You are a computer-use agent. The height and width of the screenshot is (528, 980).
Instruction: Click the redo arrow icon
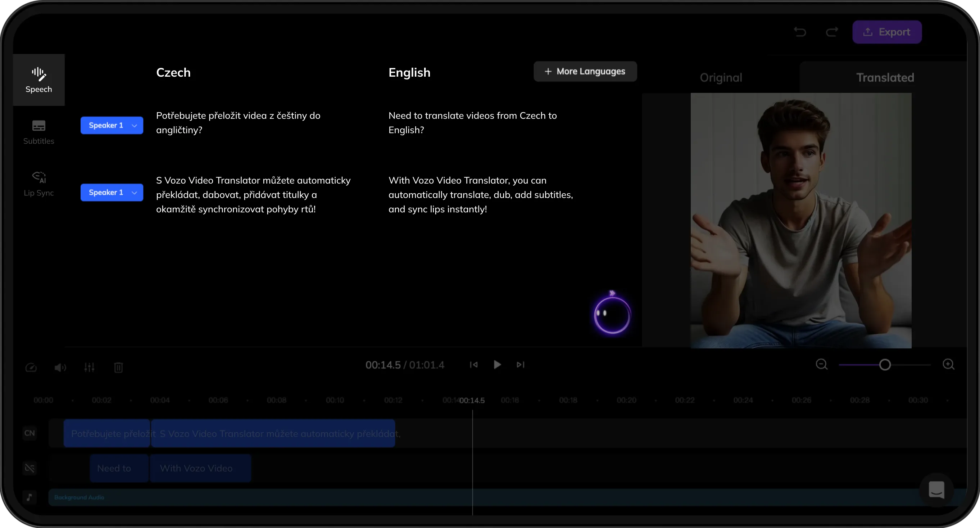pyautogui.click(x=832, y=32)
